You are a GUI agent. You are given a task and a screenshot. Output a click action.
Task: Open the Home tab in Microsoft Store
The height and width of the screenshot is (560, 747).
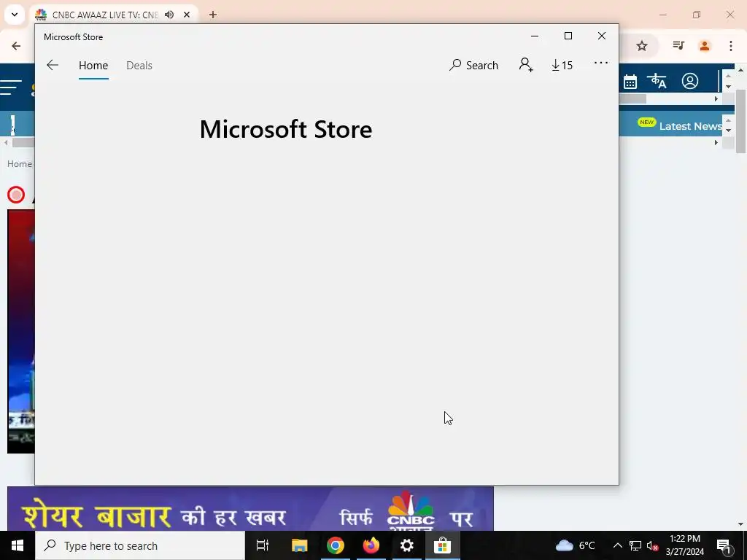point(93,65)
